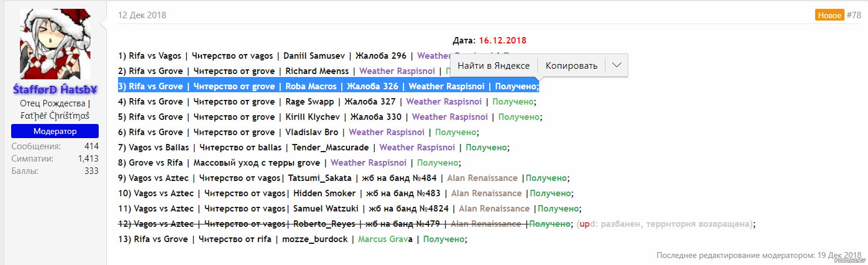This screenshot has width=868, height=265.
Task: Expand the popup dropdown chevron
Action: [x=617, y=66]
